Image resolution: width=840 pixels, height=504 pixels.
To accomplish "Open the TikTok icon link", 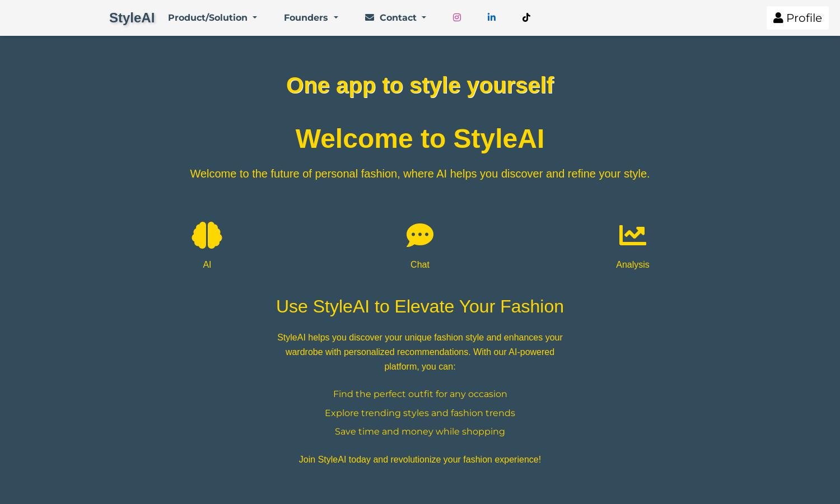I will [x=526, y=17].
